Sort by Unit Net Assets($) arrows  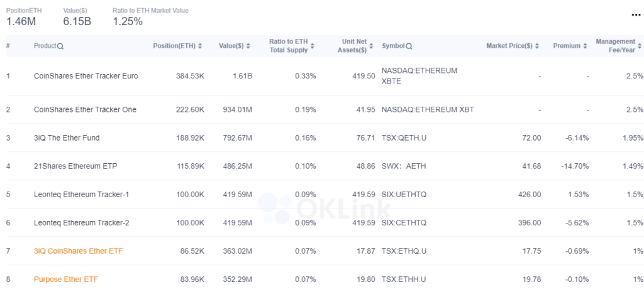coord(371,46)
